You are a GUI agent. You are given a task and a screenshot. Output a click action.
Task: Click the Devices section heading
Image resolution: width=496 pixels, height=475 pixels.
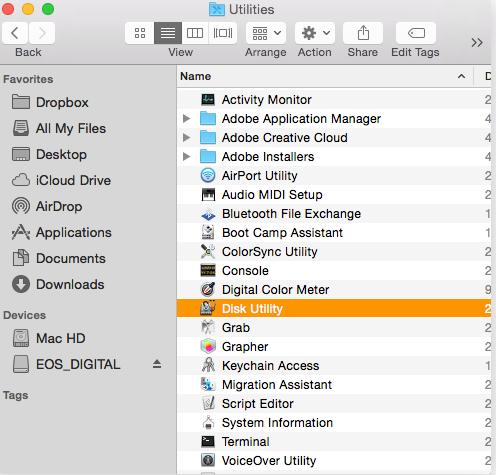coord(24,315)
